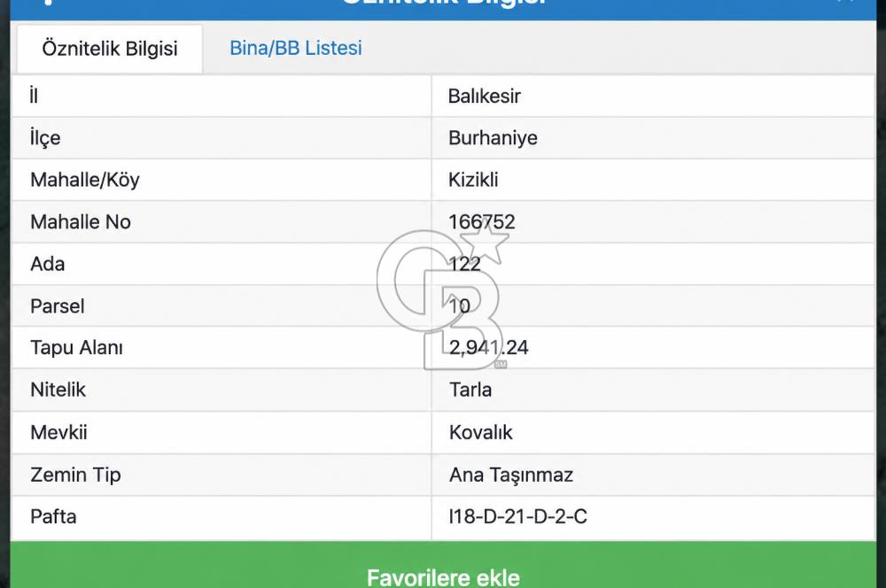Click the value Burhaniye
Image resolution: width=886 pixels, height=588 pixels.
[493, 138]
